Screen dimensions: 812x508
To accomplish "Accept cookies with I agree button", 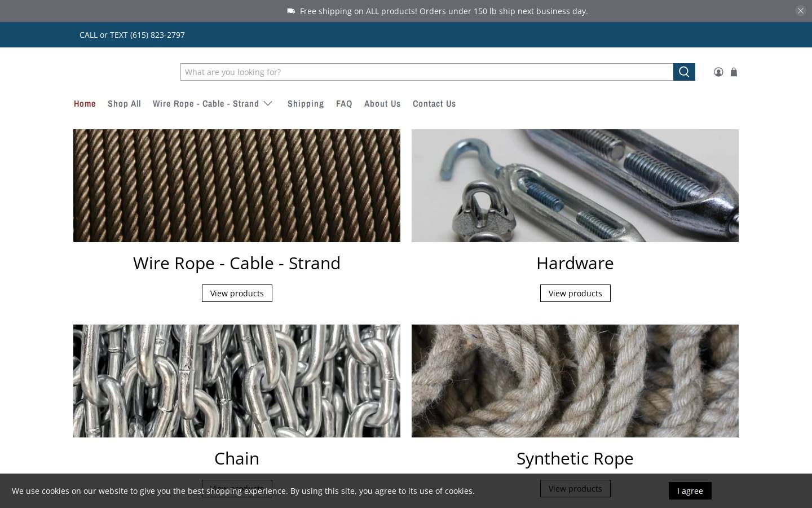I will click(690, 491).
